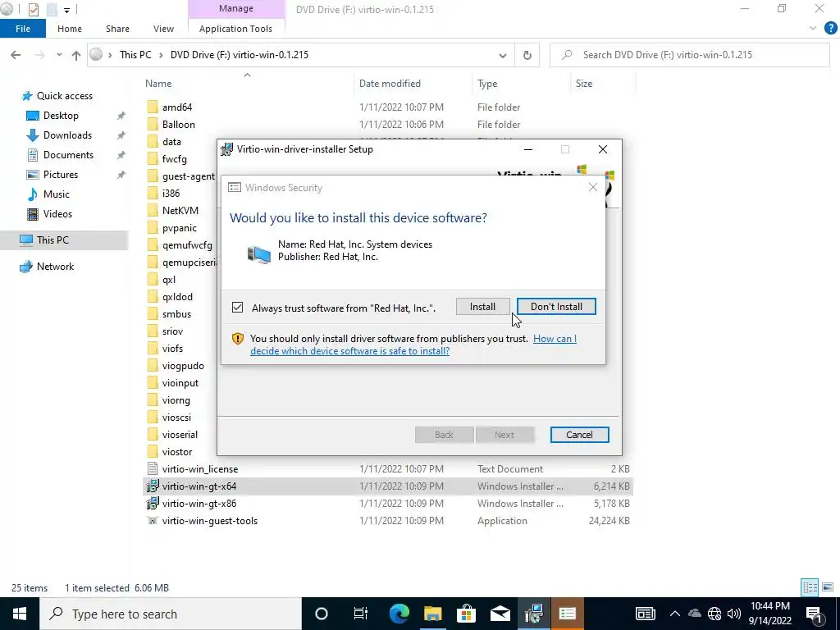
Task: Select the virtio-win-gt-x64 installer file
Action: pyautogui.click(x=388, y=486)
